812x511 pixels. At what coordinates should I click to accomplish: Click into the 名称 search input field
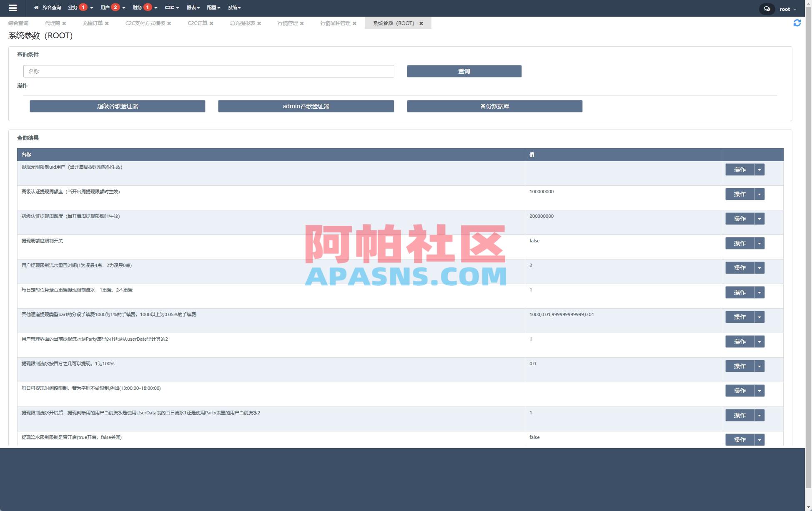pyautogui.click(x=208, y=71)
